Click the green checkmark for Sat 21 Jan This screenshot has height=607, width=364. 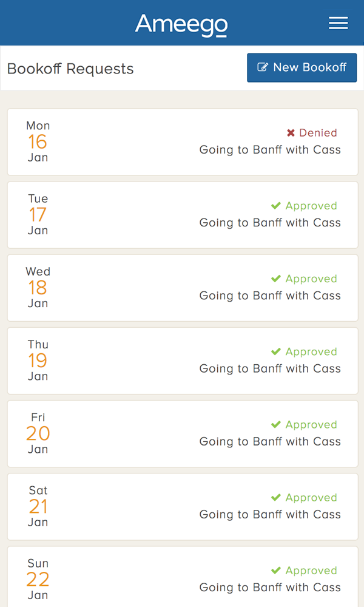click(276, 497)
